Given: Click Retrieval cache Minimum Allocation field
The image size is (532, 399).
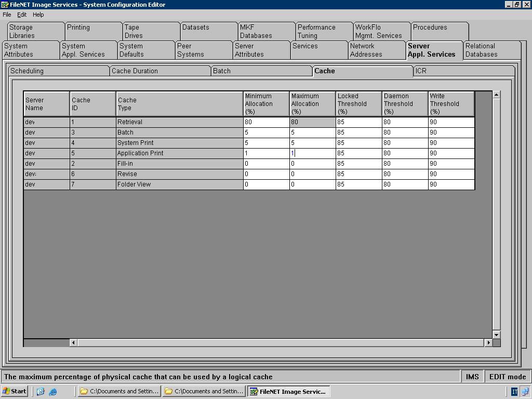Looking at the screenshot, I should tap(267, 122).
